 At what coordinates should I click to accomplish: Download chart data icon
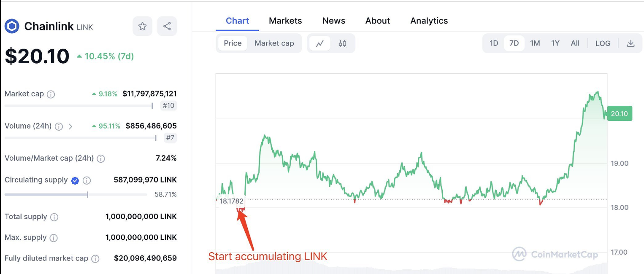pyautogui.click(x=630, y=43)
